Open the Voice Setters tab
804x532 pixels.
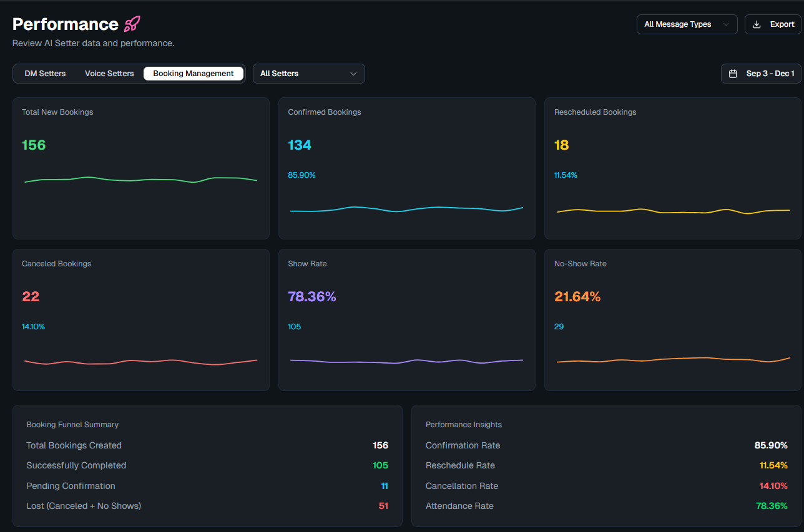(x=109, y=74)
